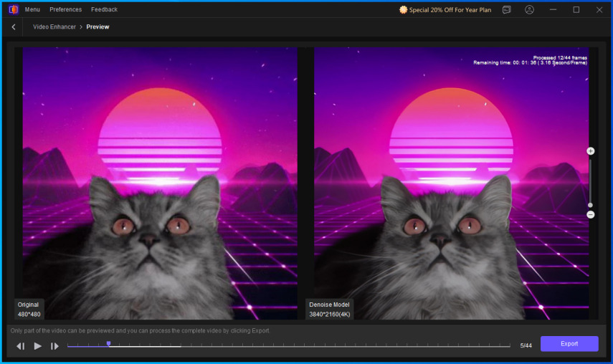Open Preferences
This screenshot has height=364, width=613.
66,9
